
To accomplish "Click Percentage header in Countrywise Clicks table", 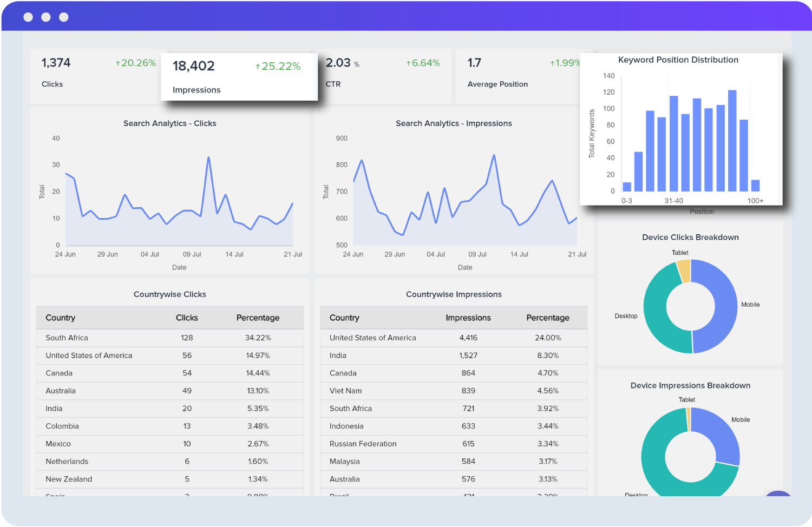I will tap(258, 318).
